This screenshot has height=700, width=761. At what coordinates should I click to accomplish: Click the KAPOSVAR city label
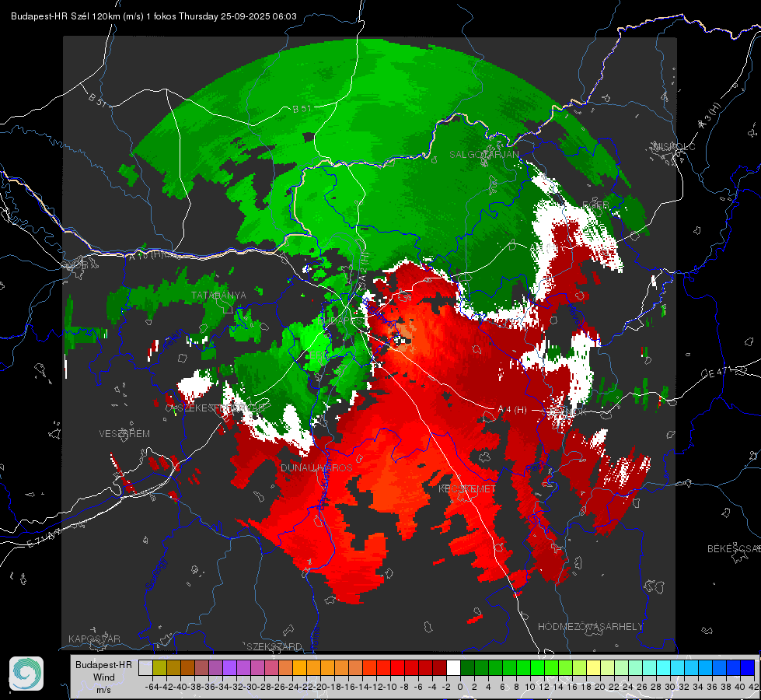(94, 639)
